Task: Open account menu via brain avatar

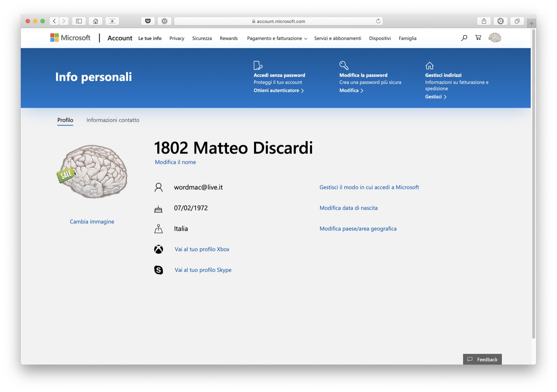Action: click(x=495, y=38)
